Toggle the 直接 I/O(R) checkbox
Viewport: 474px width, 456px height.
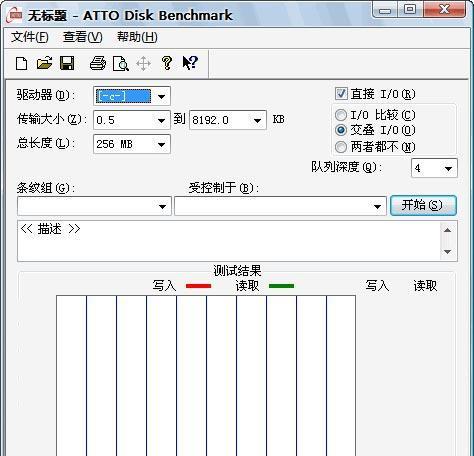coord(341,94)
